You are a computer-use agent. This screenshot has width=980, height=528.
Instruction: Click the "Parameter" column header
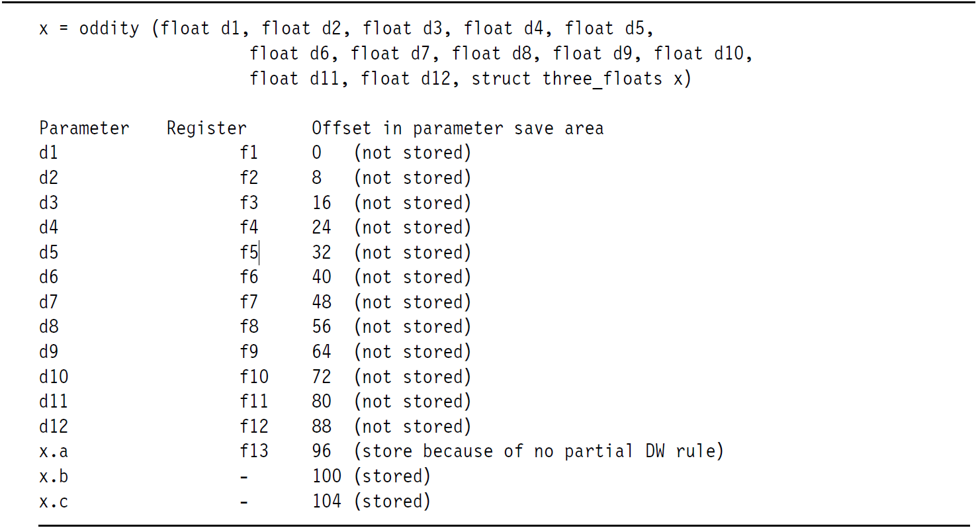[84, 128]
